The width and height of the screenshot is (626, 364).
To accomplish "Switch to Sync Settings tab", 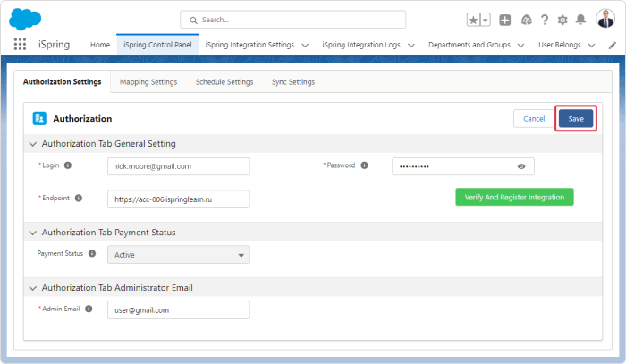I will [293, 81].
